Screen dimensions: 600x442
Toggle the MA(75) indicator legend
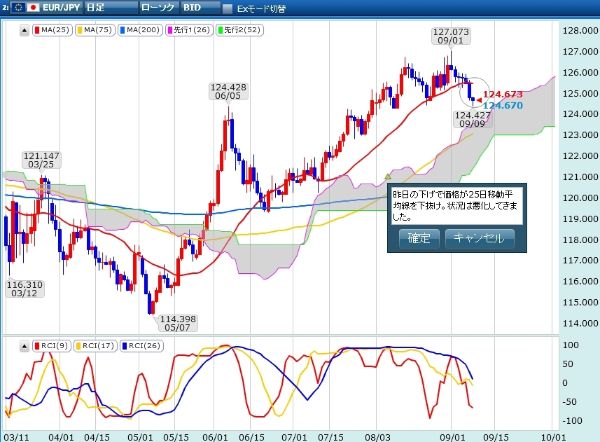click(95, 30)
